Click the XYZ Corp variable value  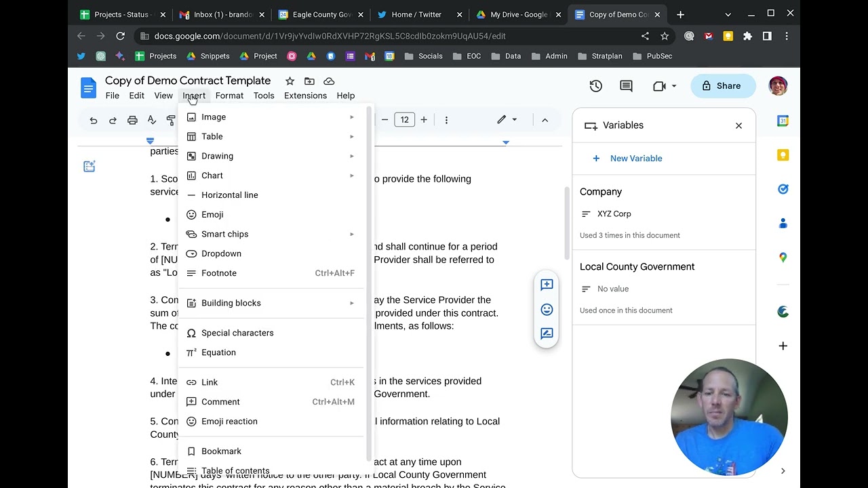pyautogui.click(x=614, y=214)
